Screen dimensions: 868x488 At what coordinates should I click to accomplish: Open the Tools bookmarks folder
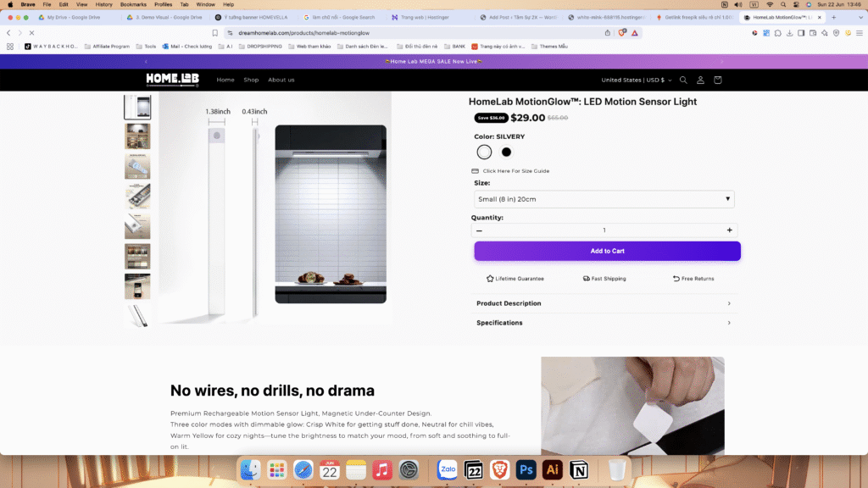146,47
